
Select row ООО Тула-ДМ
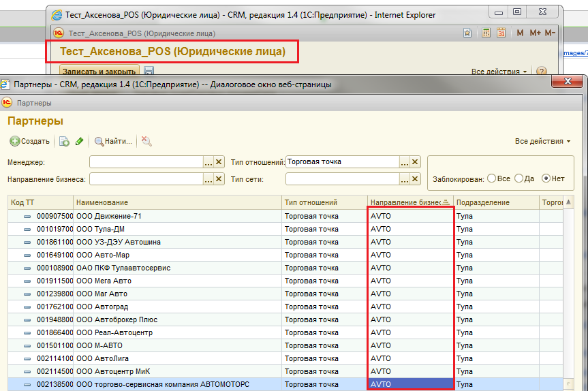click(285, 229)
